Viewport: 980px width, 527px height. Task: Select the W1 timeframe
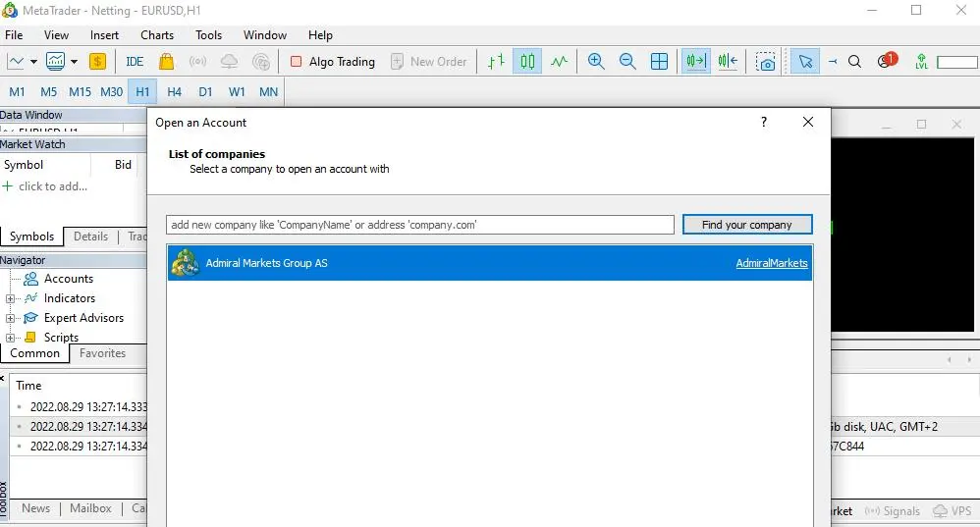click(x=237, y=92)
